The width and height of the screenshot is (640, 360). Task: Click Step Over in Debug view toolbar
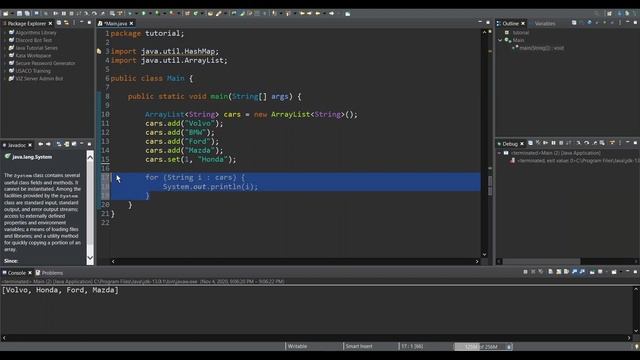[587, 143]
